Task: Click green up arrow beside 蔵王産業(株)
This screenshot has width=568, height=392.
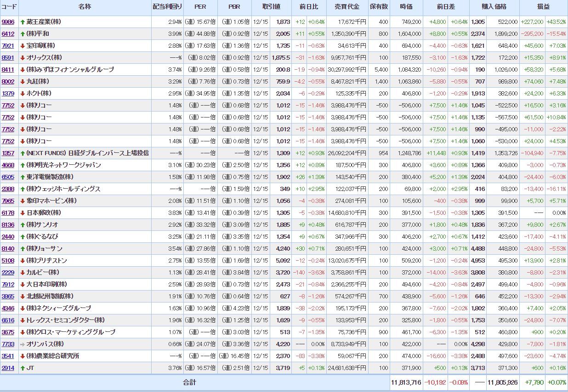Action: (23, 22)
